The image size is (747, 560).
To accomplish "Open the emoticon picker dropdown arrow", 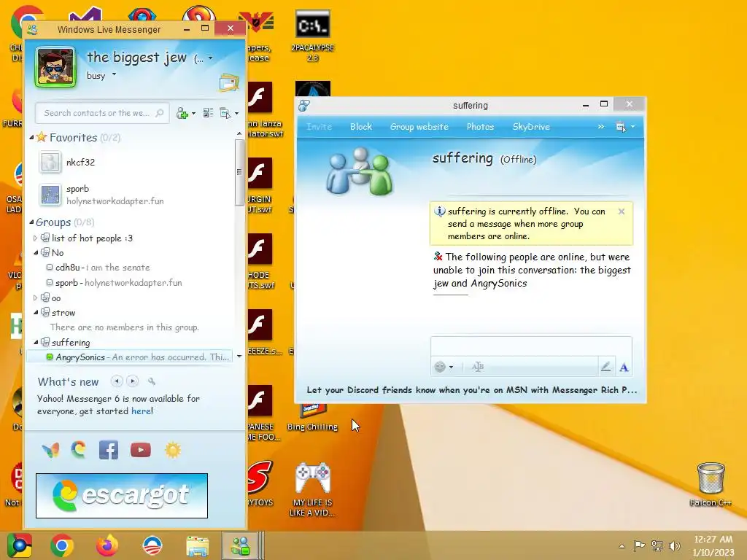I will (451, 367).
